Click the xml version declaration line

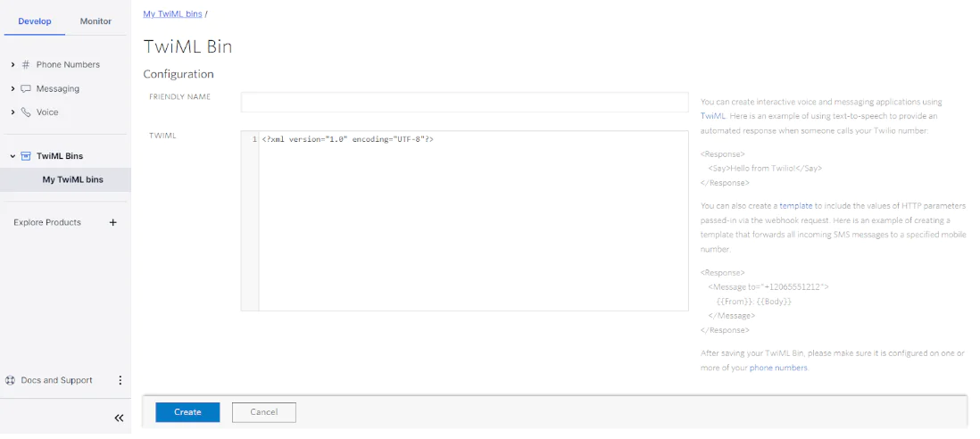pos(347,140)
